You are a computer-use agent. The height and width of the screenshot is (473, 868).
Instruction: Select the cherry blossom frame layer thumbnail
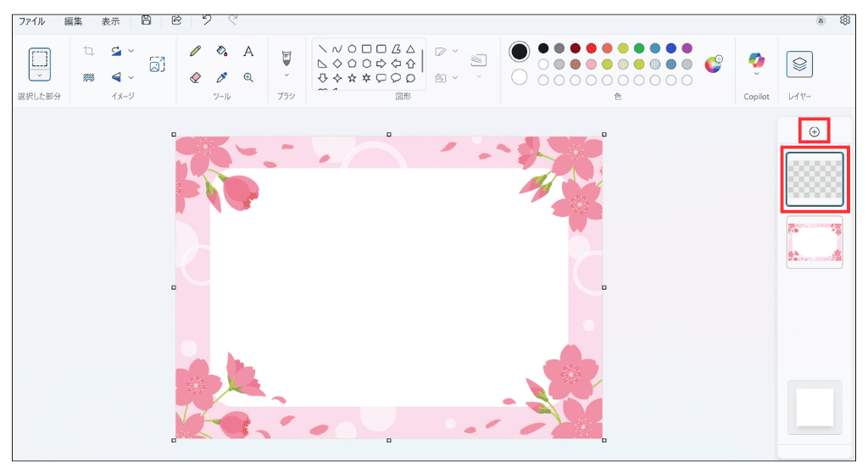[815, 242]
